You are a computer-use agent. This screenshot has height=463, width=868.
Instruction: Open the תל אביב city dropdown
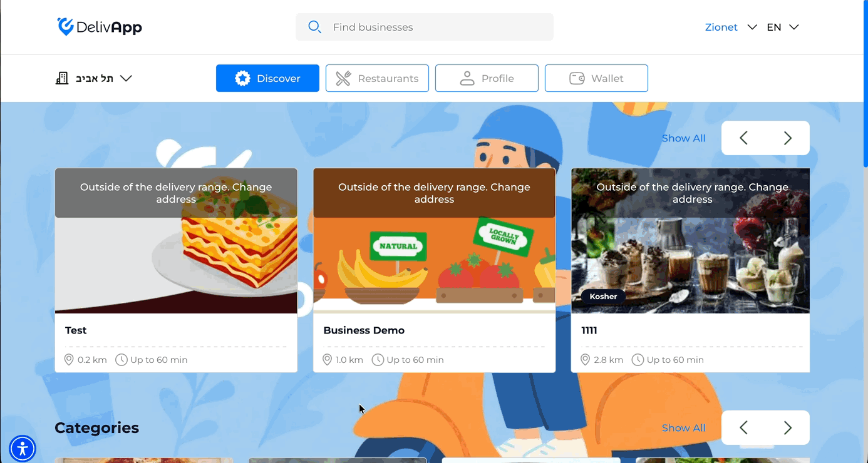(x=94, y=78)
